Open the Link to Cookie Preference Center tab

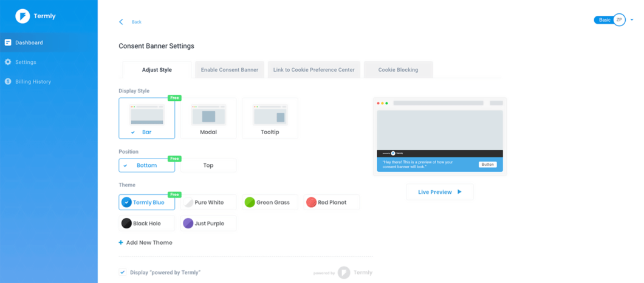[313, 70]
